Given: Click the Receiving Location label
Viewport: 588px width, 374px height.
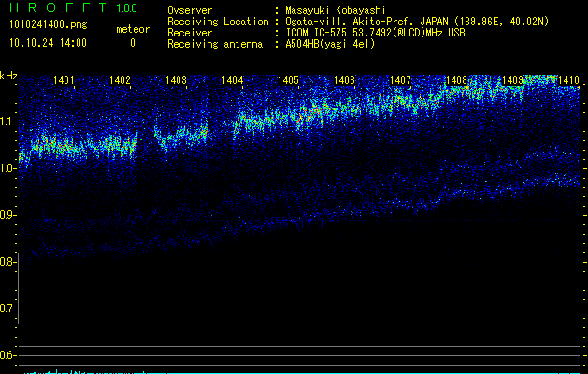Looking at the screenshot, I should pyautogui.click(x=218, y=22).
